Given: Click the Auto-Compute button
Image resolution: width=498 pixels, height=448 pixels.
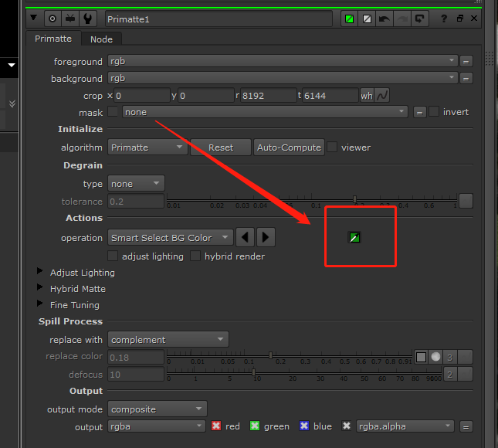Looking at the screenshot, I should [289, 148].
